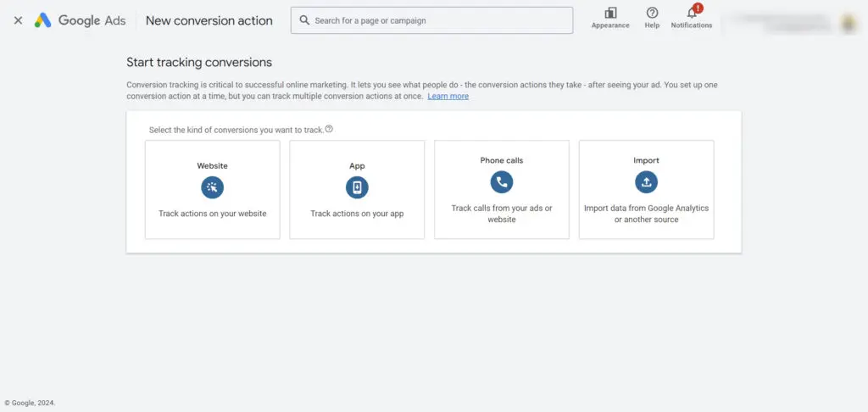Show help tooltip next to conversion kind prompt
The height and width of the screenshot is (412, 868).
point(329,129)
